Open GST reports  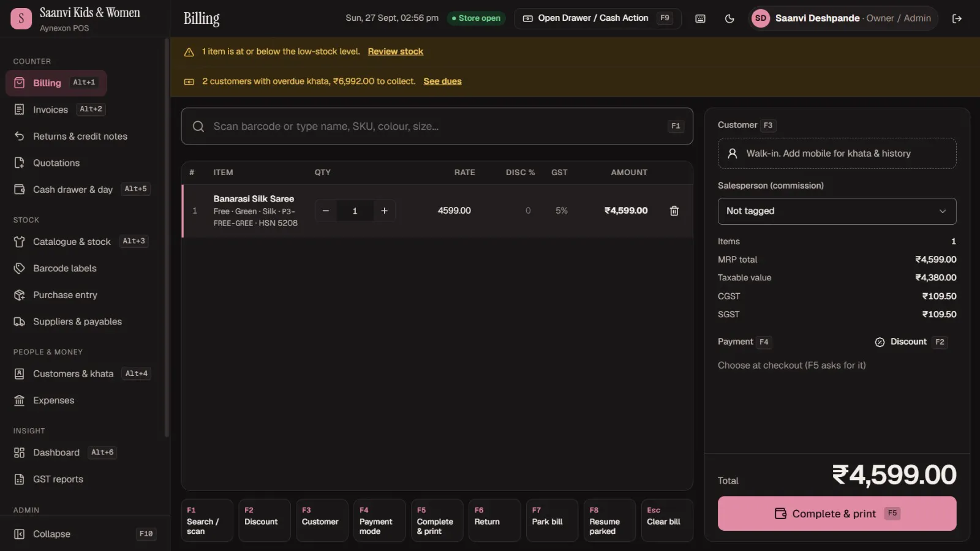[48, 479]
